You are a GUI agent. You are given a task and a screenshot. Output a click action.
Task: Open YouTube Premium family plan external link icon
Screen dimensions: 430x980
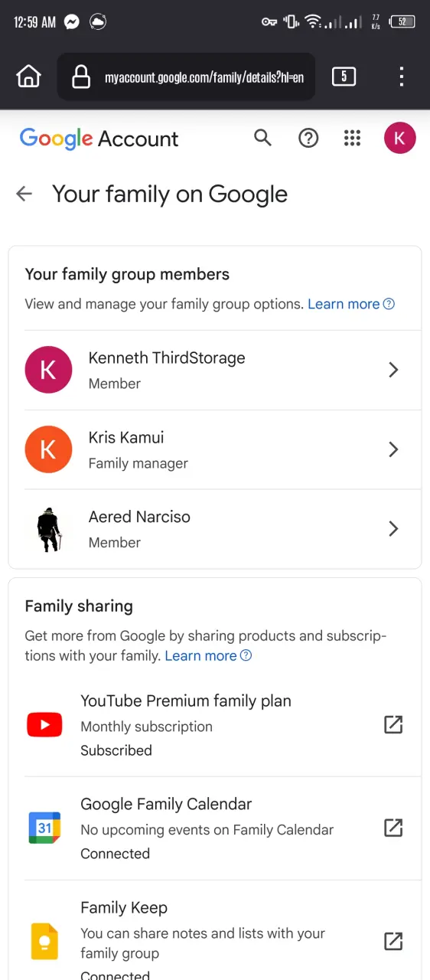[x=393, y=724]
